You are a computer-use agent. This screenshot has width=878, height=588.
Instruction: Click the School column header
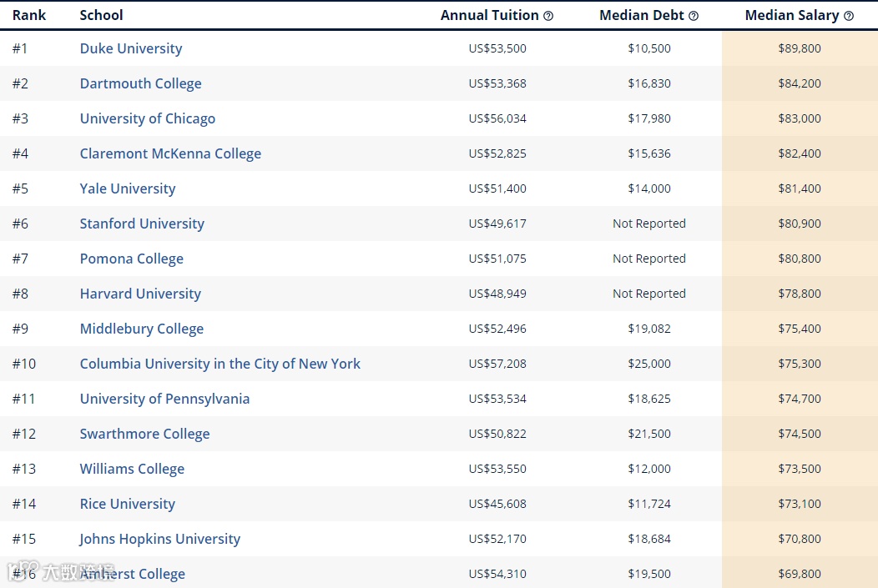click(101, 15)
